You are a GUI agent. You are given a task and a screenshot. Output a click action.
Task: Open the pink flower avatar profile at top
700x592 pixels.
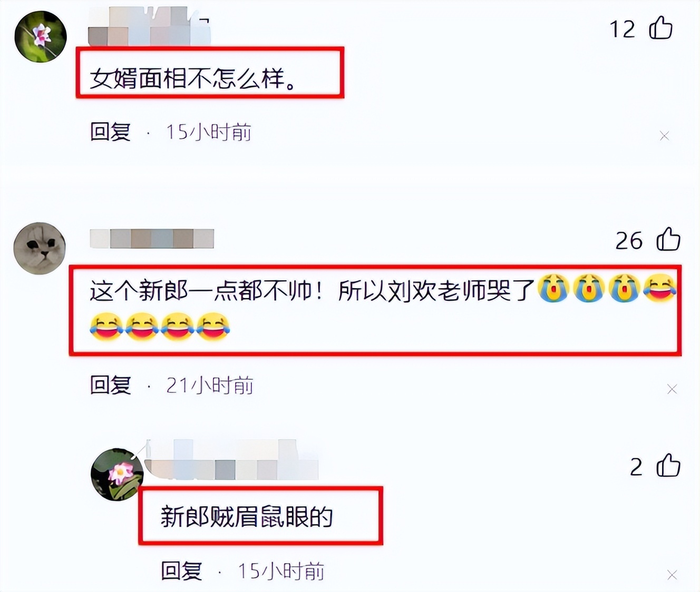(41, 36)
